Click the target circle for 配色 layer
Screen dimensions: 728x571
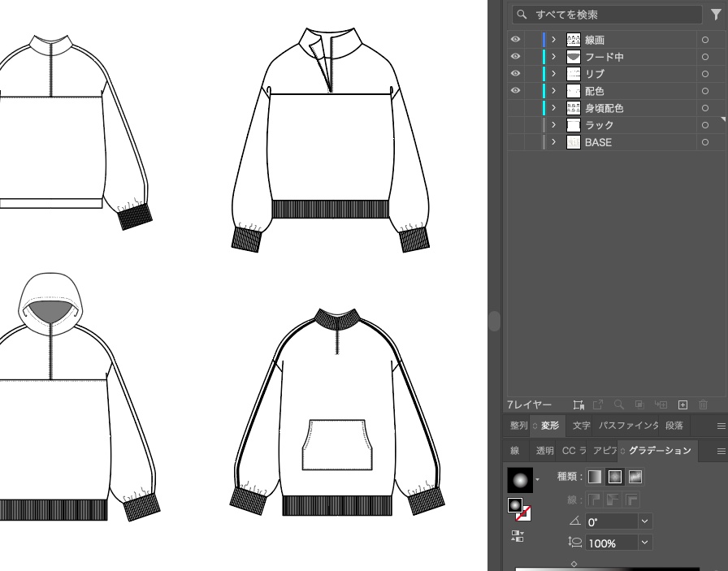[704, 91]
